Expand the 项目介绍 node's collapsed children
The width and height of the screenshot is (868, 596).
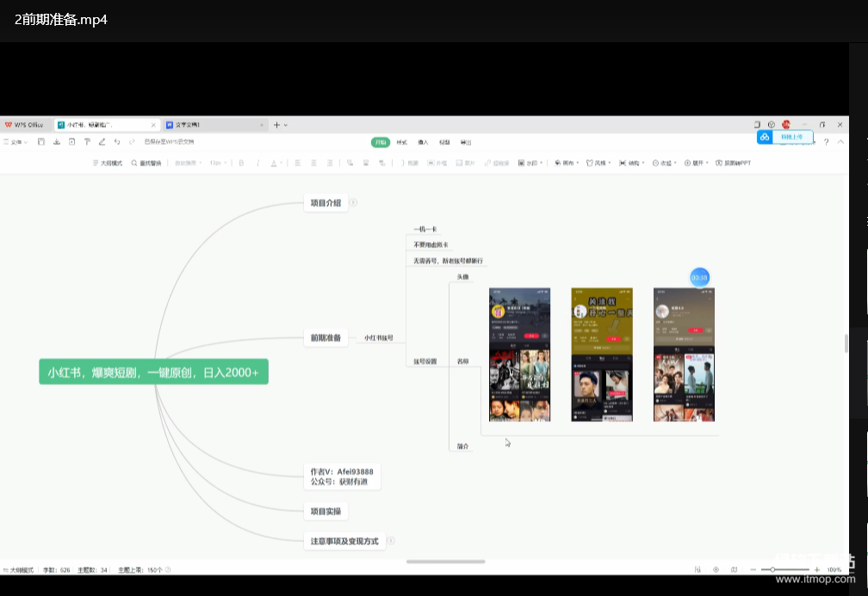point(353,202)
